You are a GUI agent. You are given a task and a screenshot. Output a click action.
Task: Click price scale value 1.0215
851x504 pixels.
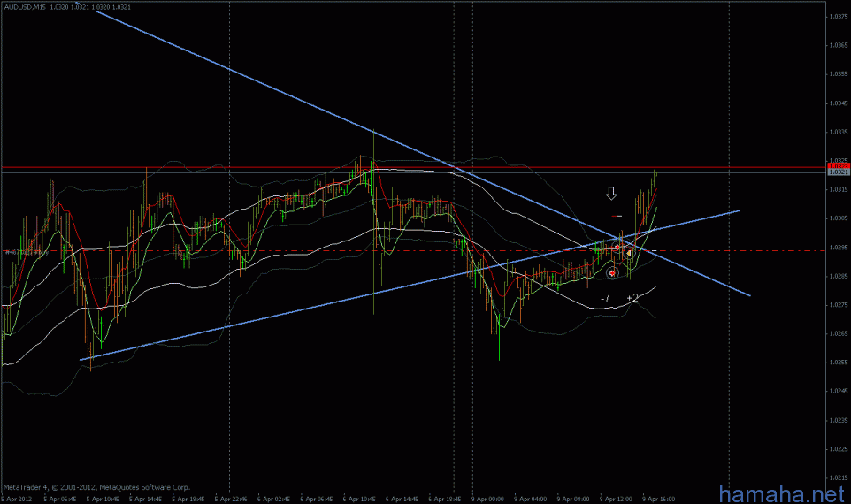click(839, 478)
